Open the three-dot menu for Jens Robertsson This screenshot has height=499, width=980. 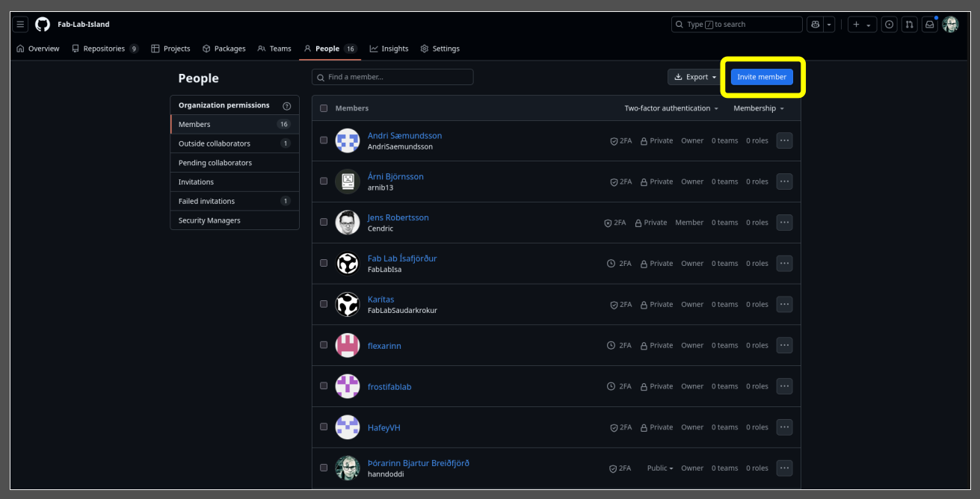click(784, 223)
